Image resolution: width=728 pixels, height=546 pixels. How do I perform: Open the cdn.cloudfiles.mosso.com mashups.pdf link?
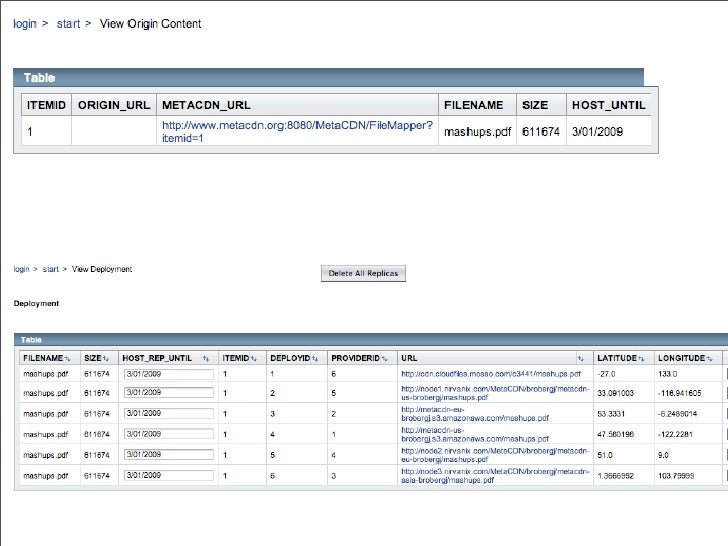[490, 374]
